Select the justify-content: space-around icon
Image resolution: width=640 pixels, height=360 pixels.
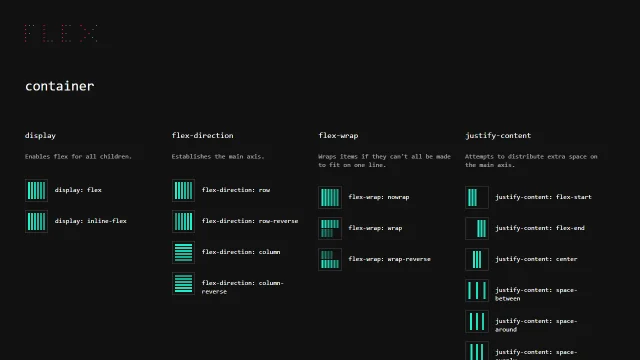pos(477,322)
